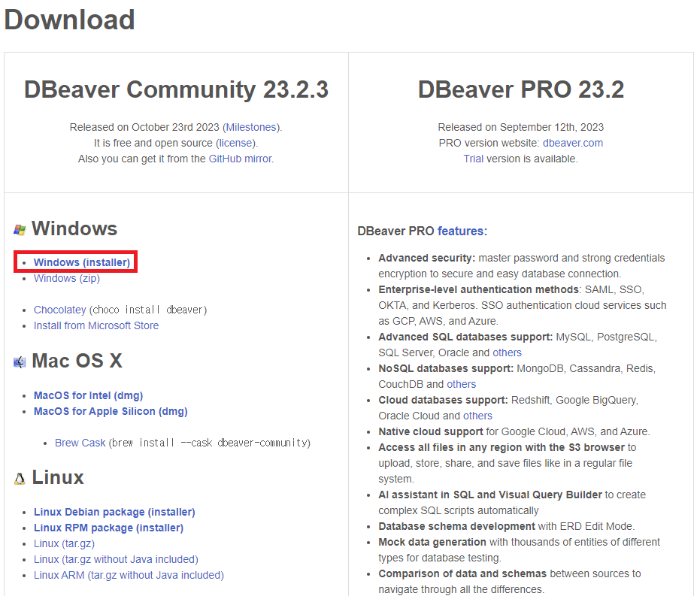The width and height of the screenshot is (700, 596).
Task: Download the Windows (zip) package
Action: point(67,278)
